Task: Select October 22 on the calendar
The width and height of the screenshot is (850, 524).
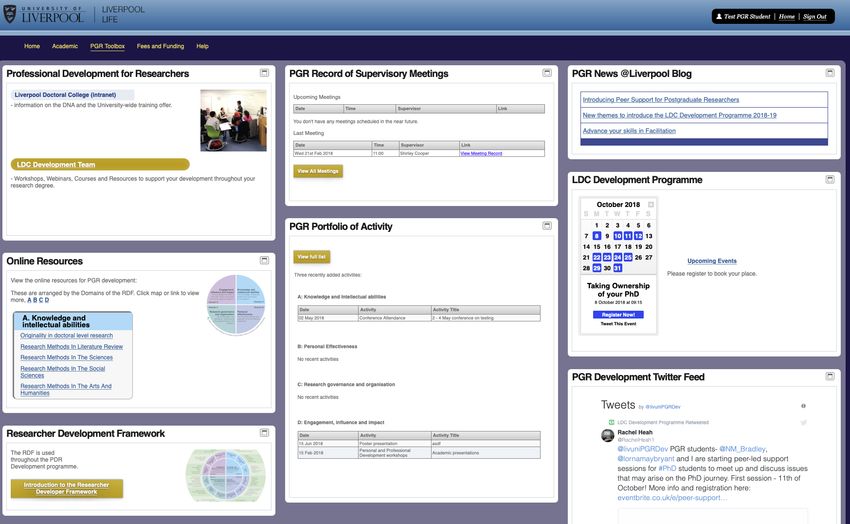Action: tap(596, 257)
